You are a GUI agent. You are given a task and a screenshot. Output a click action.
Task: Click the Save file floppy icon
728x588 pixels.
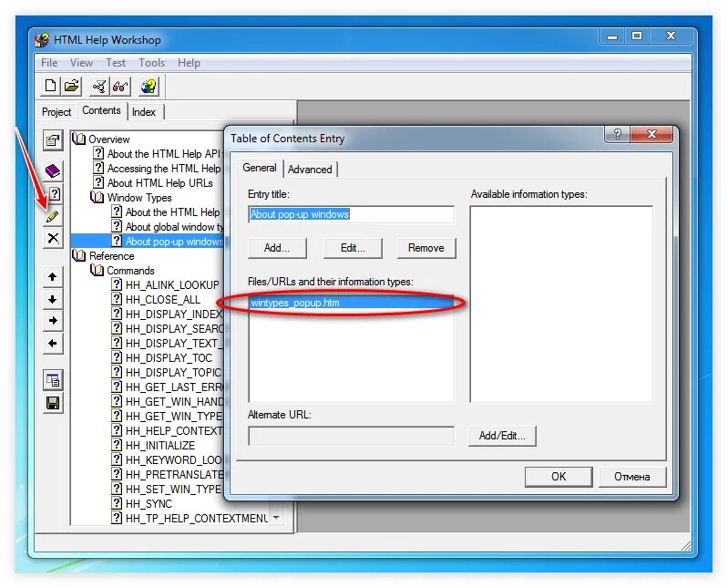(53, 403)
